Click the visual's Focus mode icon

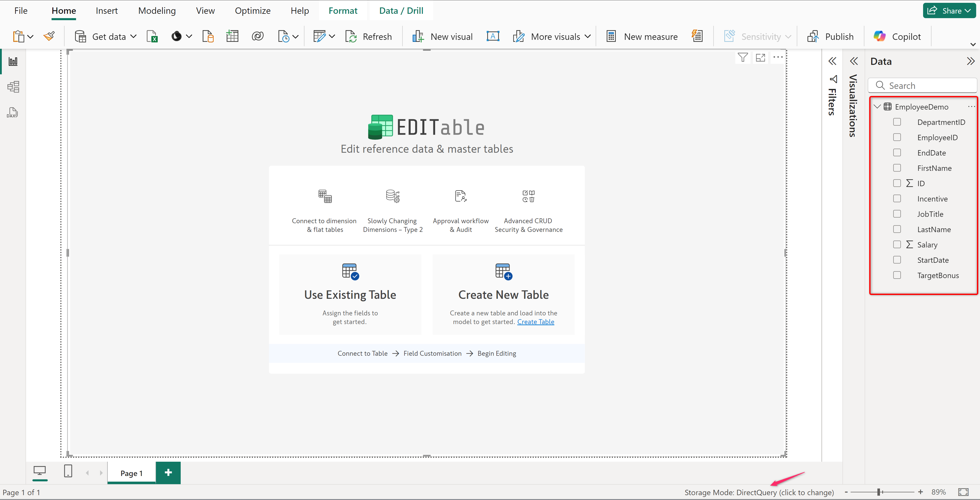(760, 57)
